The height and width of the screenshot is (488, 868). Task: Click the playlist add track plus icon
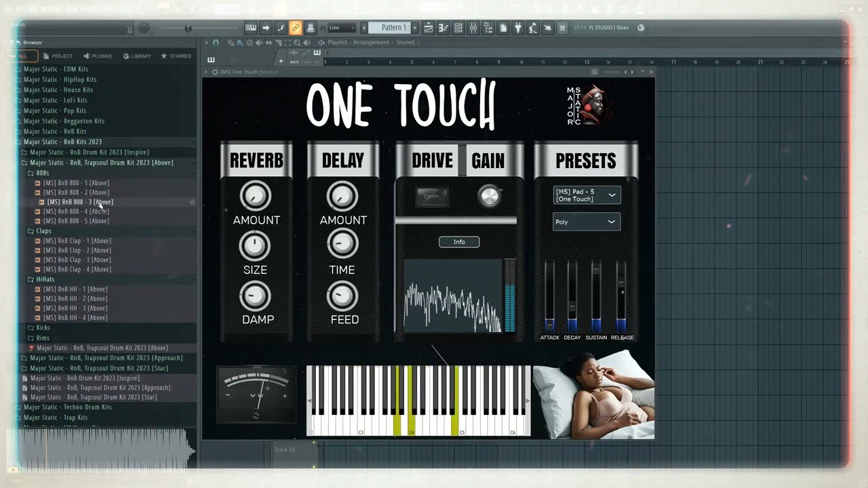click(x=281, y=61)
